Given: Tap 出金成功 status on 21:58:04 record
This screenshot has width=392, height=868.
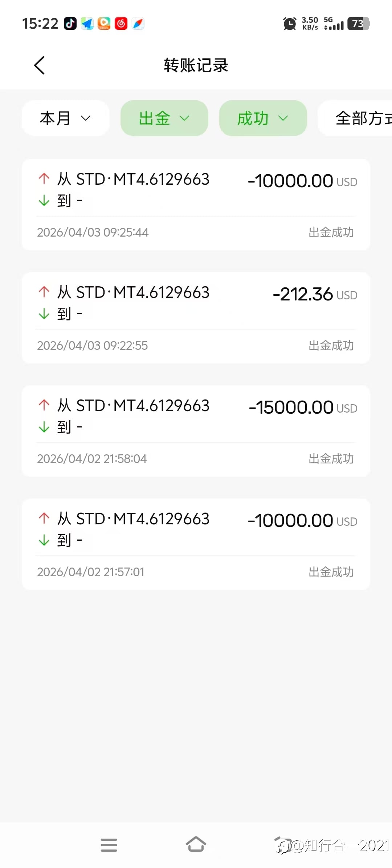Looking at the screenshot, I should tap(331, 459).
